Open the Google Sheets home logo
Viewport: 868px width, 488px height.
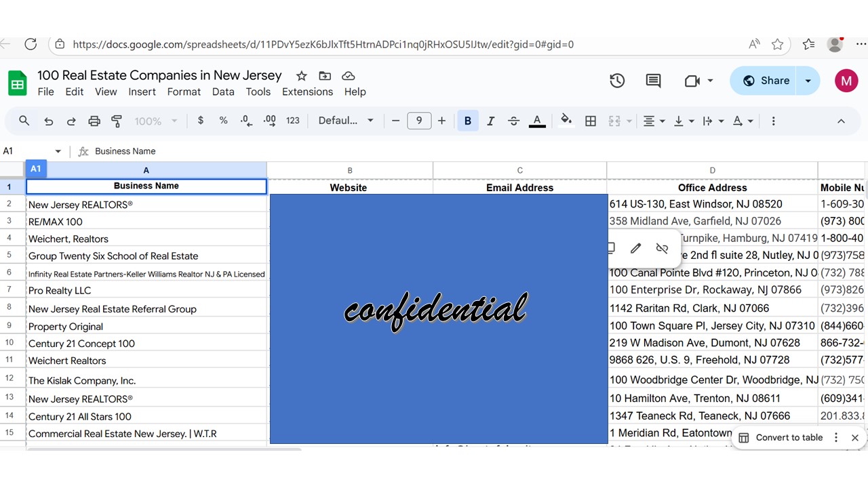[17, 83]
